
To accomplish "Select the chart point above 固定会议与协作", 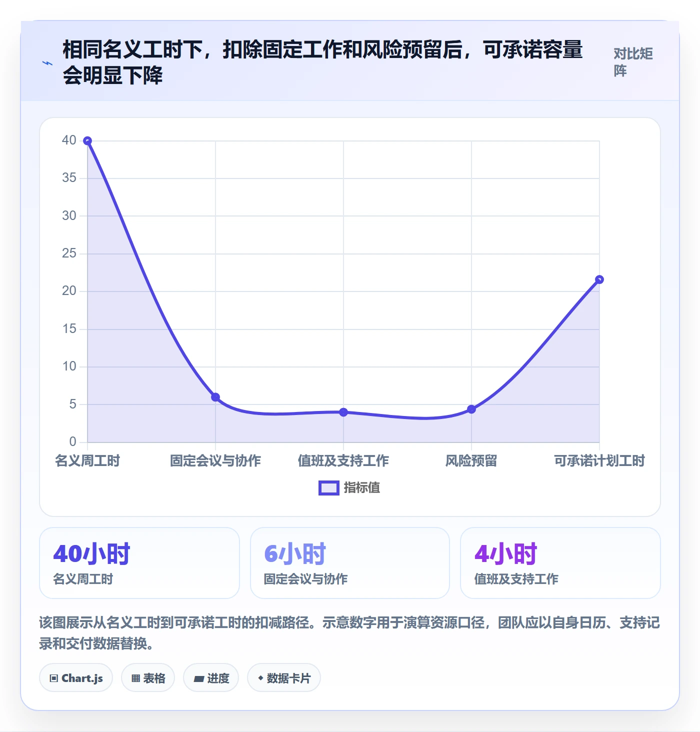I will 215,397.
